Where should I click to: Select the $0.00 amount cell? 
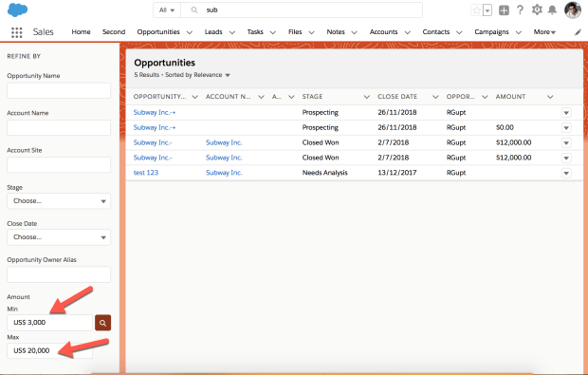click(505, 127)
